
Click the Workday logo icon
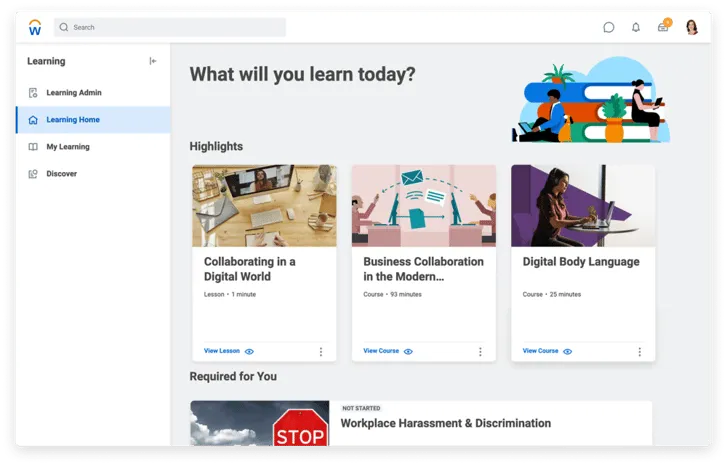pos(35,27)
